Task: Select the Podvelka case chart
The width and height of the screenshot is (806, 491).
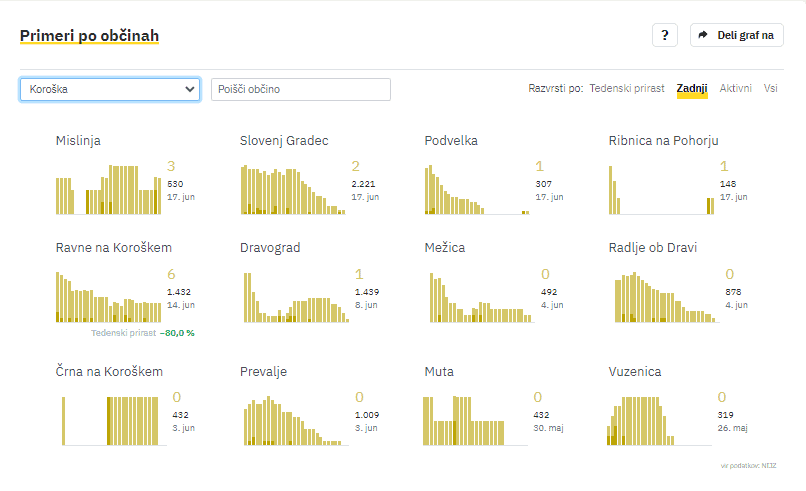Action: click(477, 190)
